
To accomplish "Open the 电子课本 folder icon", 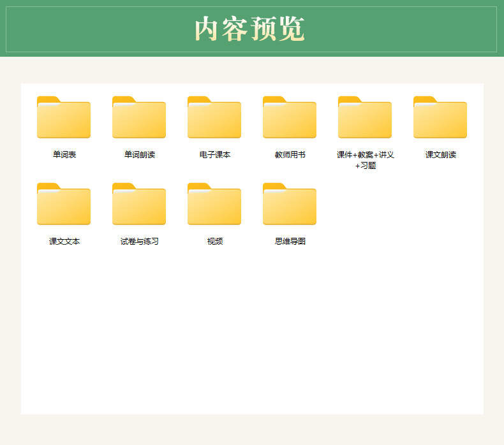I will pos(214,117).
